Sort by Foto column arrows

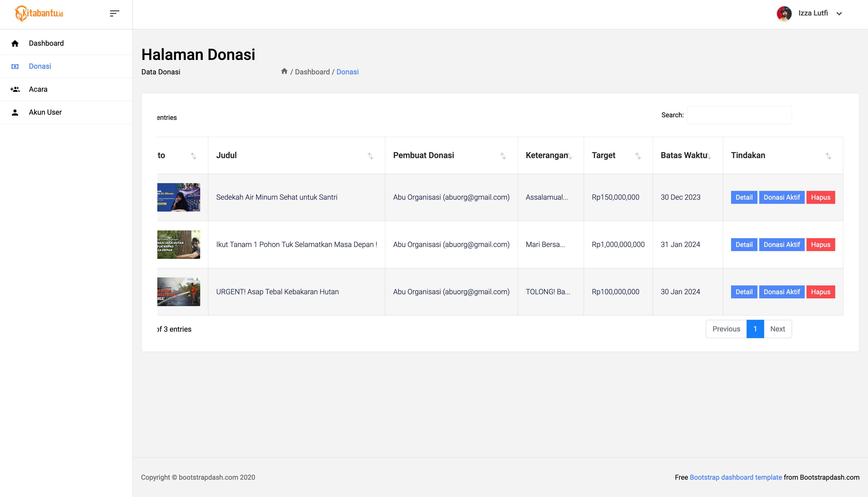(x=193, y=156)
